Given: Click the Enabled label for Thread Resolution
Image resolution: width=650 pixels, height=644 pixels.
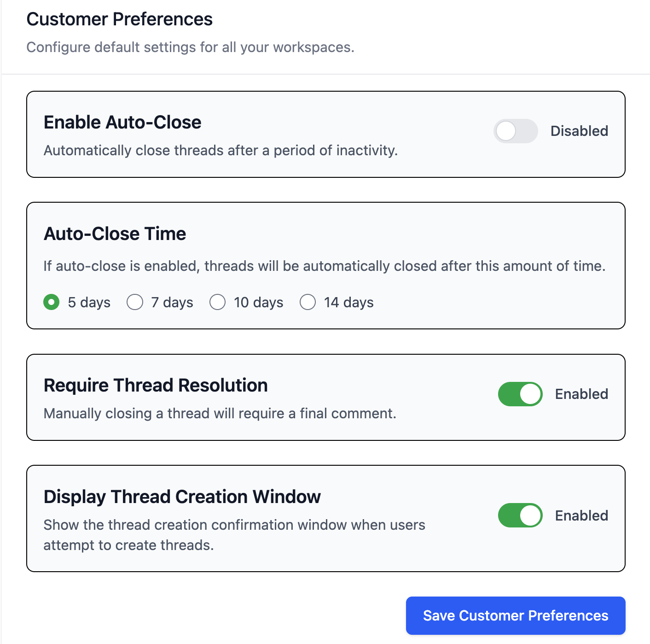Looking at the screenshot, I should (581, 394).
